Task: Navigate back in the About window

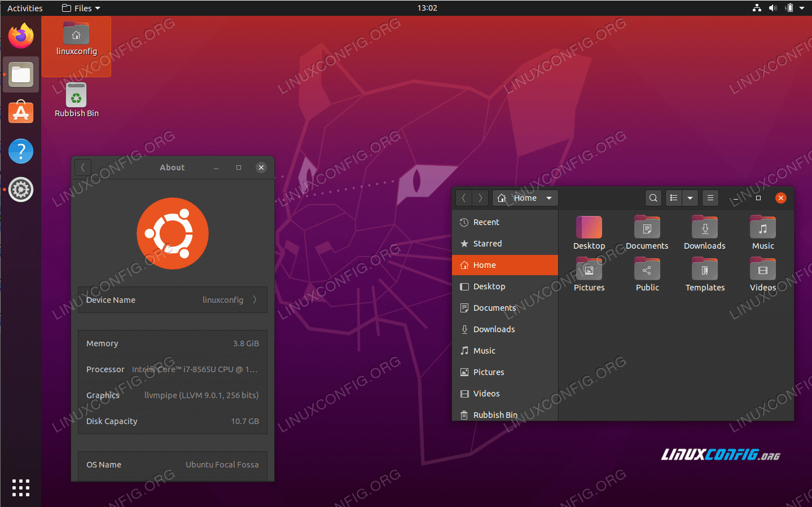Action: pyautogui.click(x=82, y=167)
